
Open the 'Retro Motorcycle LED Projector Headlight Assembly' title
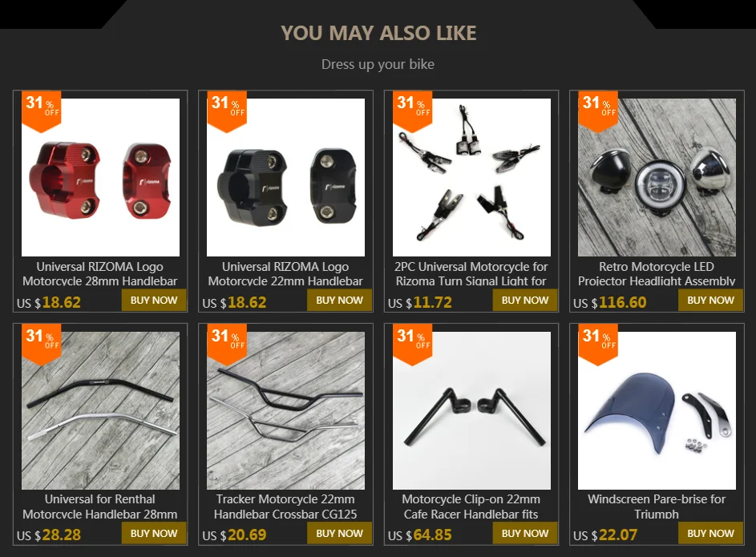click(657, 273)
